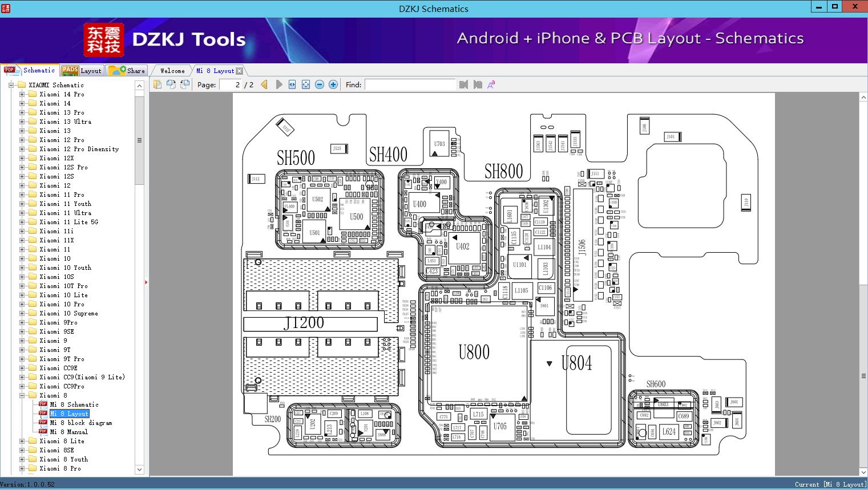The image size is (868, 490).
Task: Click the app icon in the title bar
Action: pyautogui.click(x=6, y=8)
